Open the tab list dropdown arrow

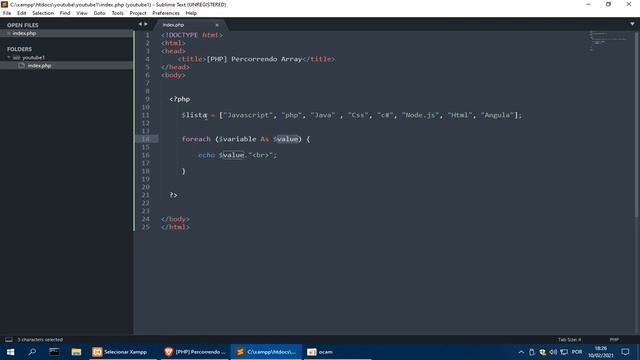point(632,24)
